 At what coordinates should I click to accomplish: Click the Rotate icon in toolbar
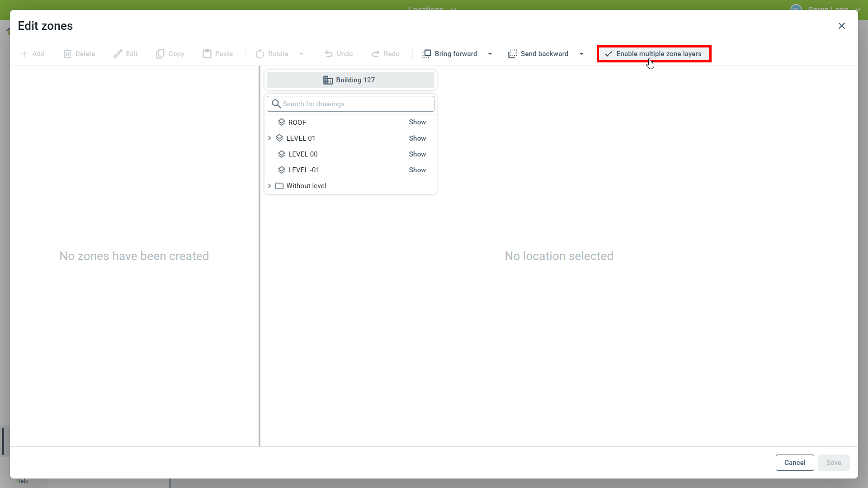pos(260,54)
